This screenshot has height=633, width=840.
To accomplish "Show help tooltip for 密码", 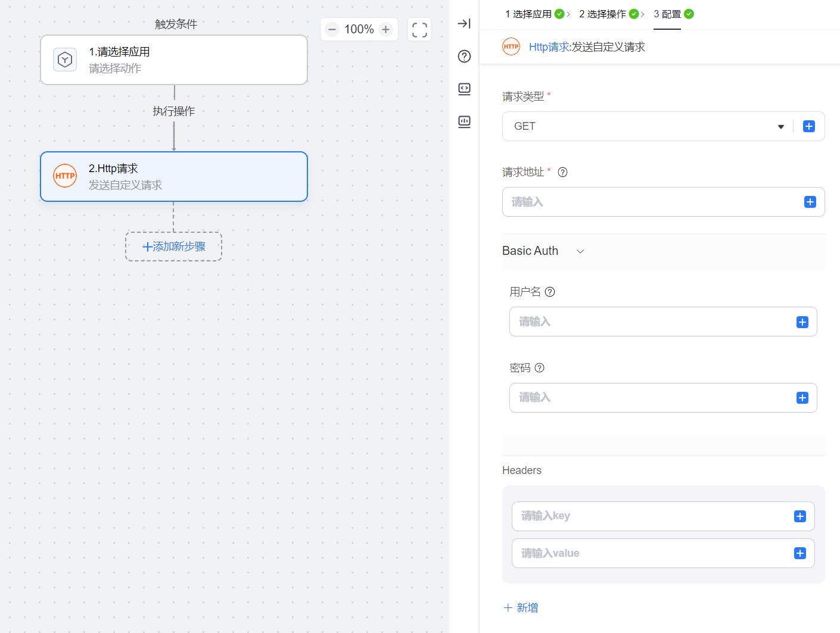I will (539, 368).
